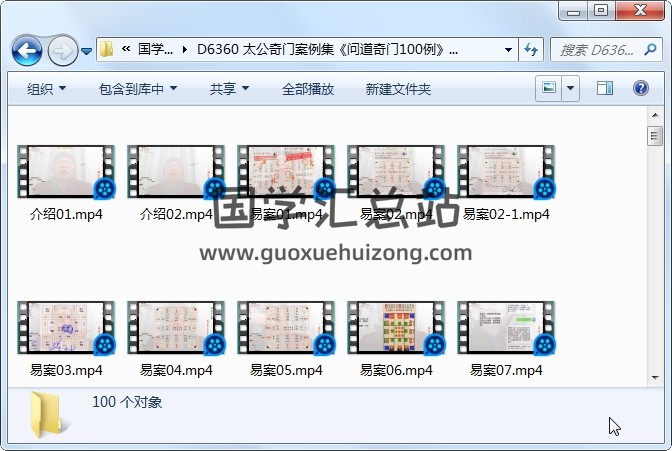Click the D6360 太公奇门案例集 breadcrumb

(327, 50)
